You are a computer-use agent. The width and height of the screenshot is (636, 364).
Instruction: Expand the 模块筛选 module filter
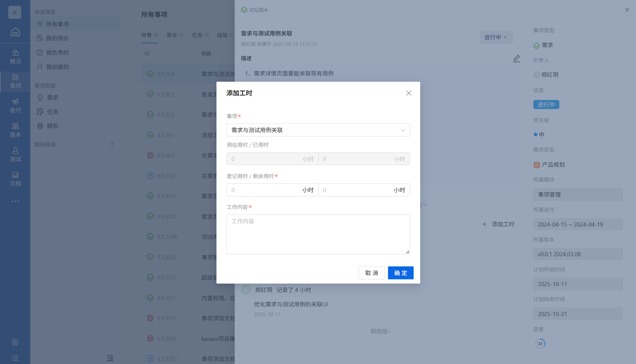112,145
